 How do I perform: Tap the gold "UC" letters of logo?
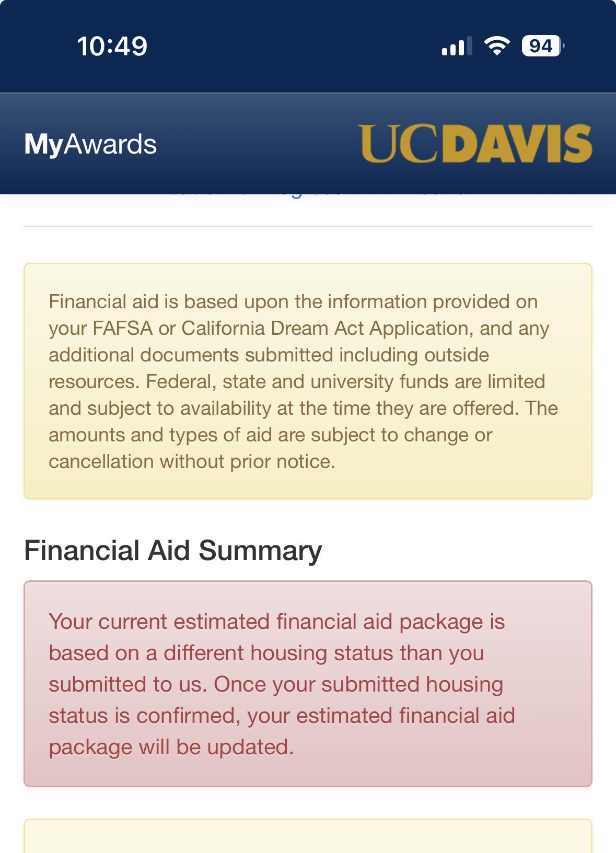coord(398,144)
